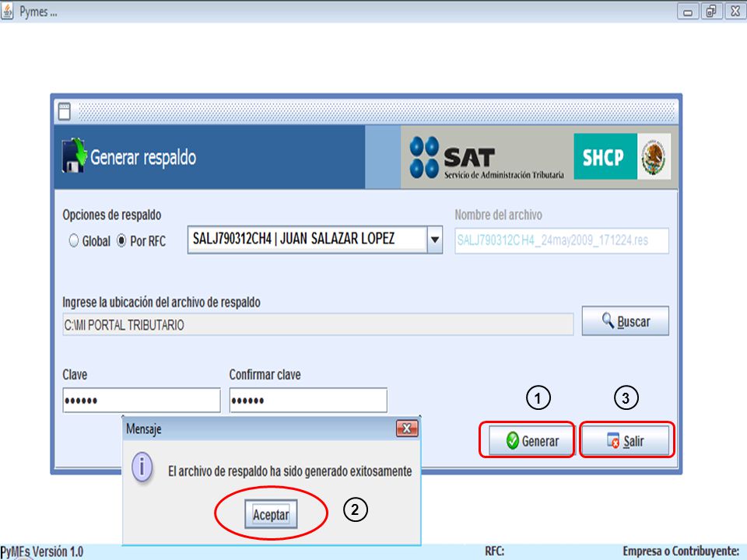This screenshot has height=560, width=747.
Task: Click the 'RFC:' status bar label
Action: [495, 551]
